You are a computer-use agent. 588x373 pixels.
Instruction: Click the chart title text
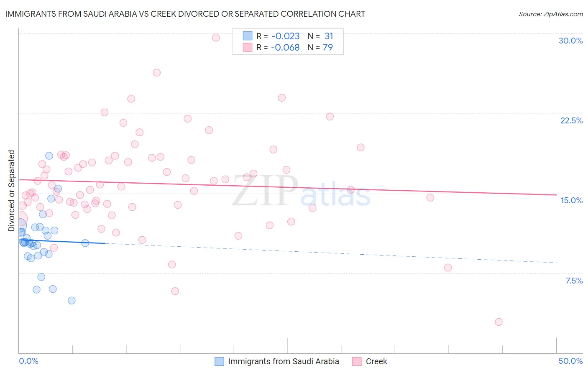coord(185,14)
